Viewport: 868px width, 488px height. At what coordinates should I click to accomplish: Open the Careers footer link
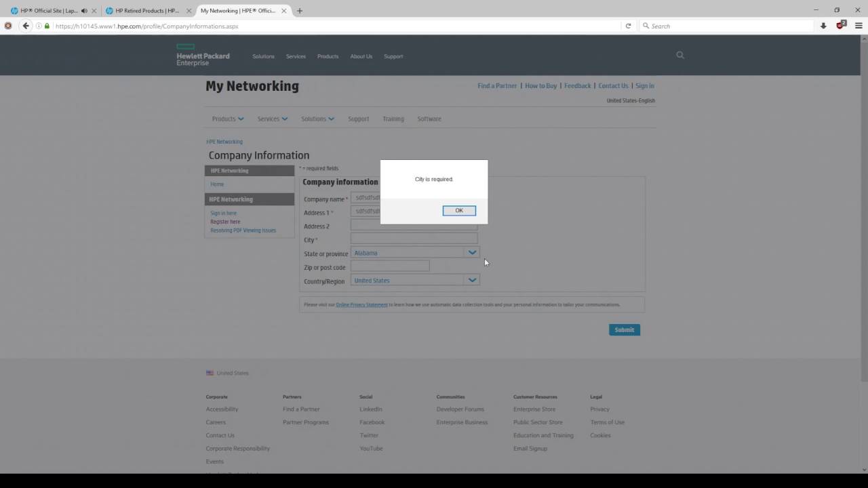pos(216,422)
